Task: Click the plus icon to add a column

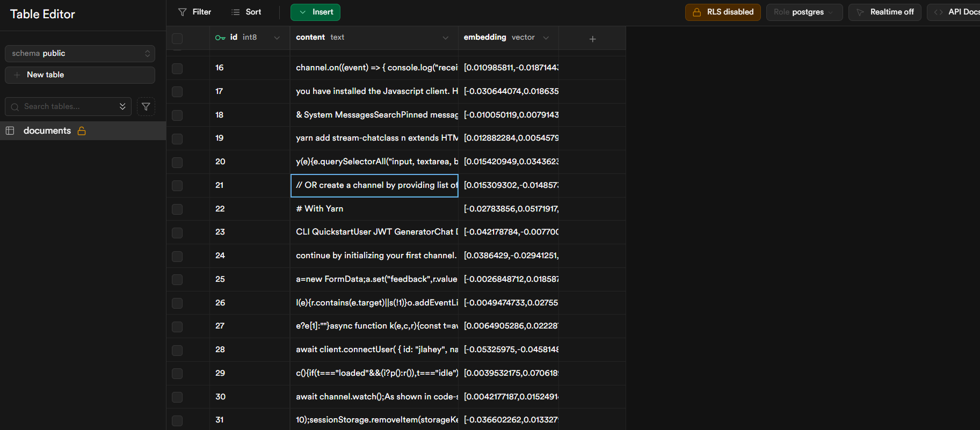Action: click(592, 39)
